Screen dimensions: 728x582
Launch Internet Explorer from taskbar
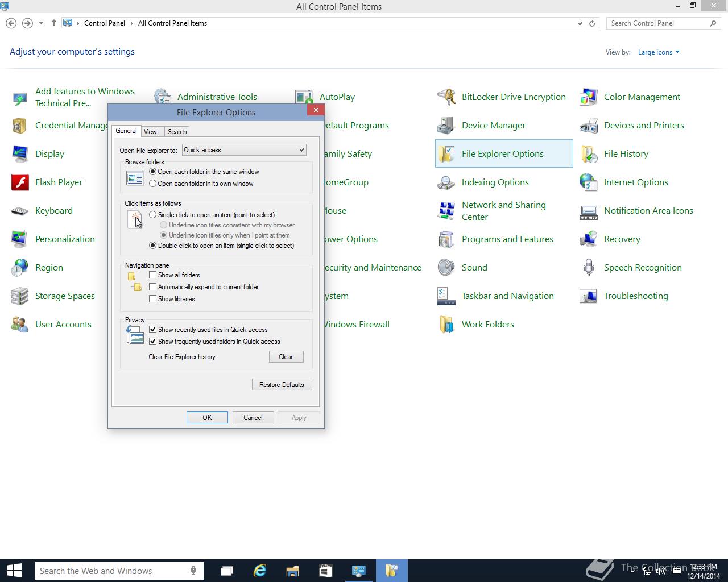tap(260, 571)
